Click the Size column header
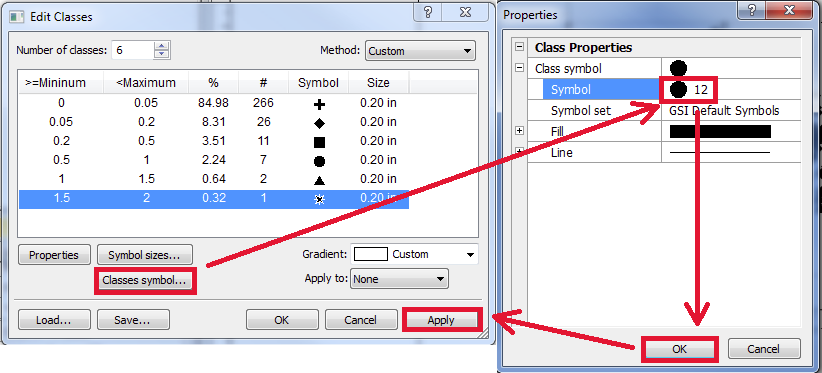Screen dimensions: 822x373 (x=378, y=83)
